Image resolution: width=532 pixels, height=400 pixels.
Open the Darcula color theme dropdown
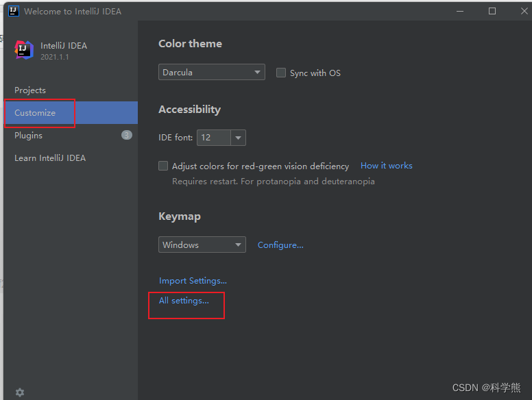pyautogui.click(x=212, y=72)
